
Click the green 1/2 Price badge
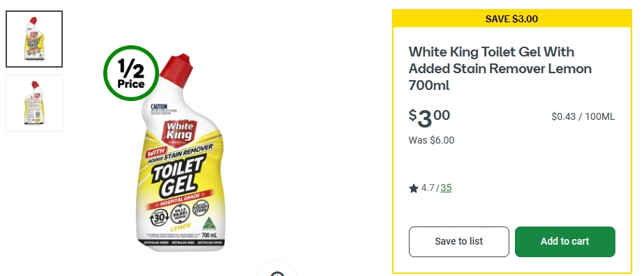(x=131, y=73)
